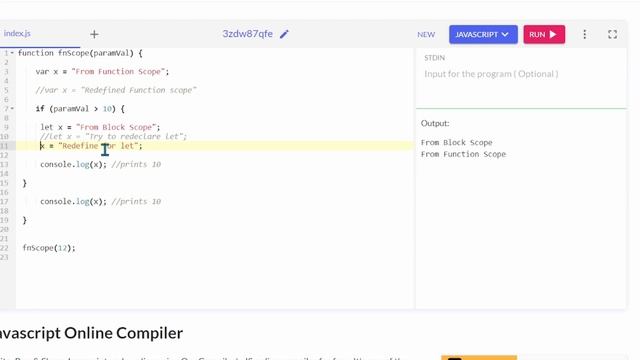Place cursor on var x assignment line
Screen dimensions: 640x360
tap(102, 71)
